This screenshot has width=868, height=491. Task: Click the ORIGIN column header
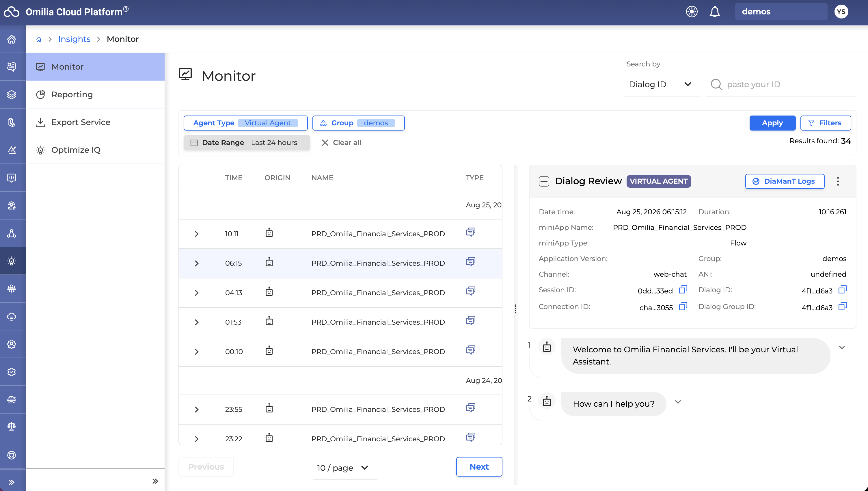(277, 178)
